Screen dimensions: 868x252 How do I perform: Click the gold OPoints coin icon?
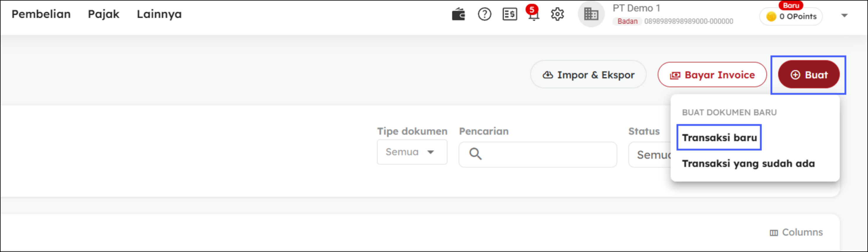pos(771,16)
